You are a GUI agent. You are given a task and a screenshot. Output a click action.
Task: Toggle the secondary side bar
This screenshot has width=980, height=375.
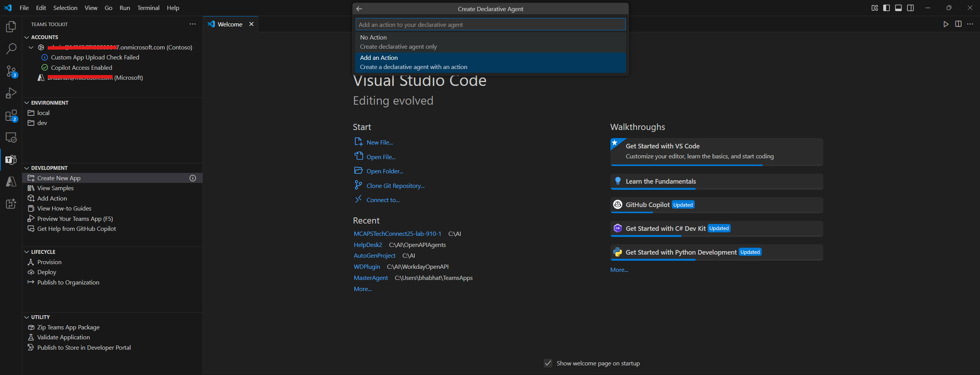(911, 8)
